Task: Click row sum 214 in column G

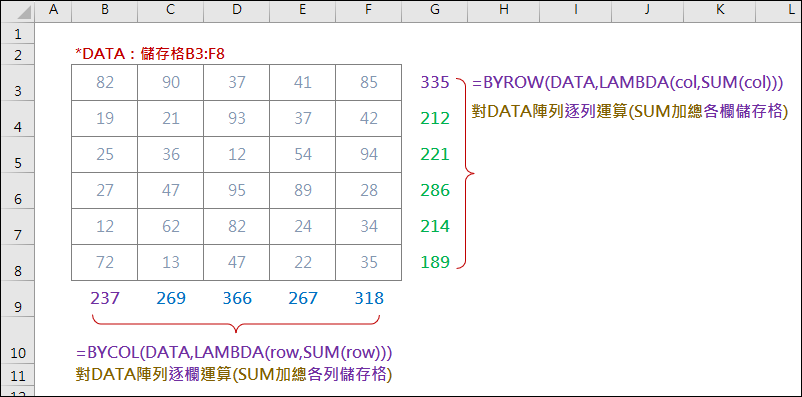Action: click(435, 227)
